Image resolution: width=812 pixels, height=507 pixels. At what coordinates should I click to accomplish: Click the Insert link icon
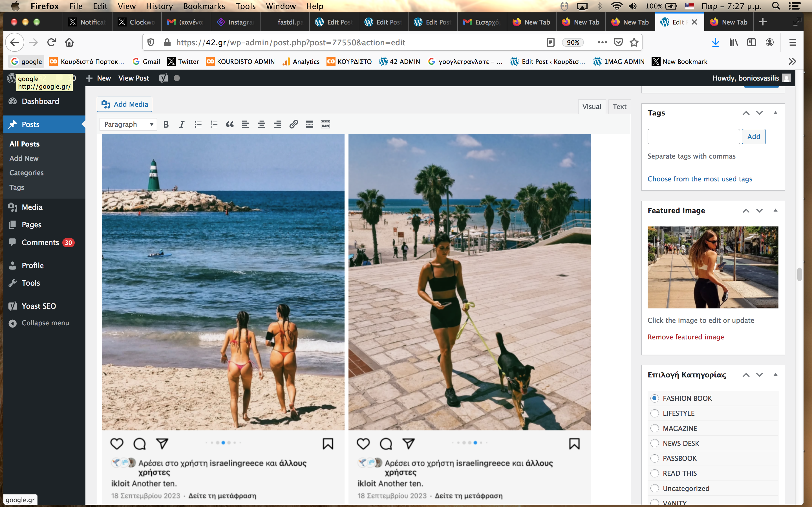pos(294,124)
